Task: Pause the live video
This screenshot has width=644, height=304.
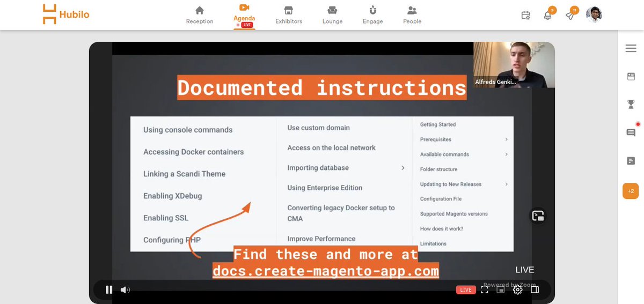Action: click(109, 290)
